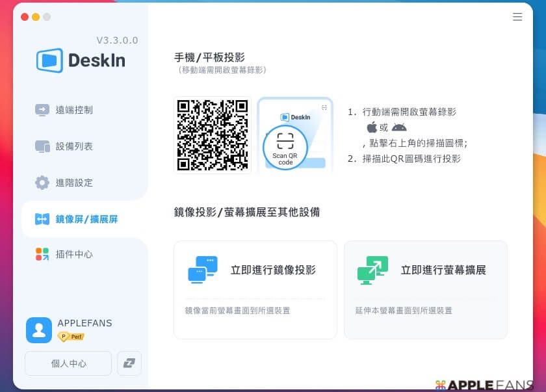Click the 設備列表 device list icon
Image resolution: width=546 pixels, height=392 pixels.
click(x=42, y=146)
